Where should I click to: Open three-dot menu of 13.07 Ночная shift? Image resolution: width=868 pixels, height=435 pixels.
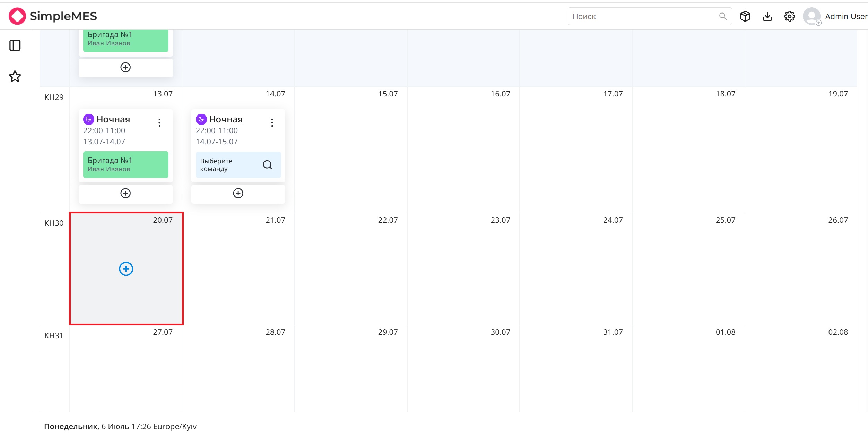(x=159, y=123)
